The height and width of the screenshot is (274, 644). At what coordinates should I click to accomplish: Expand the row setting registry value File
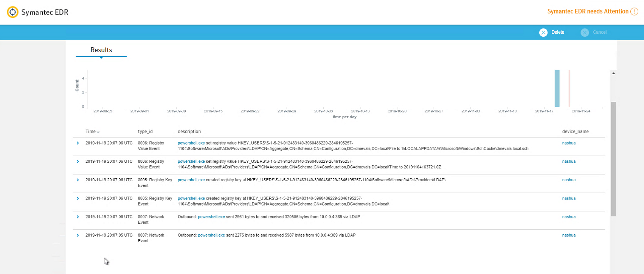click(x=78, y=143)
